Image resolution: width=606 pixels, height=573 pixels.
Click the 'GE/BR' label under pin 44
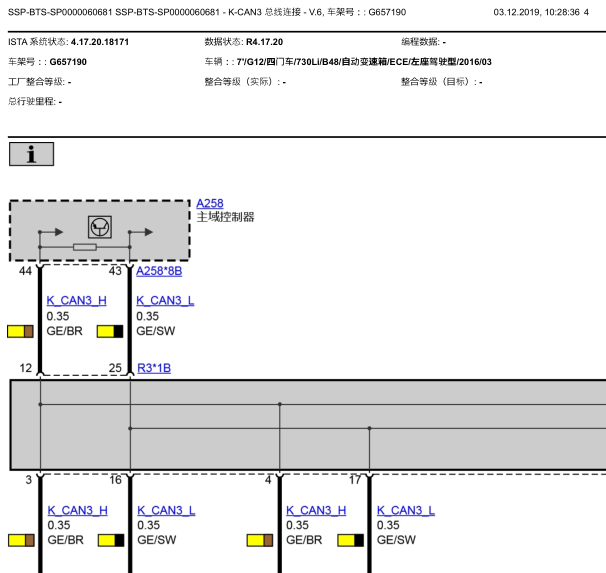tap(65, 331)
